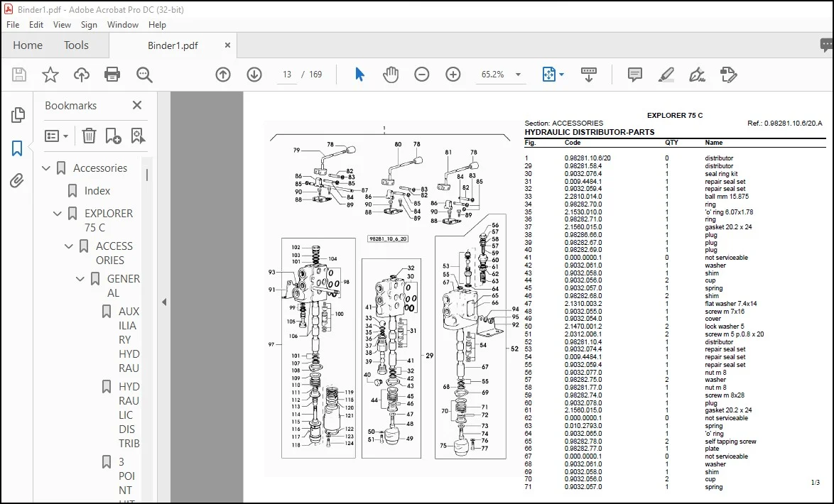Open the Window menu

point(123,25)
